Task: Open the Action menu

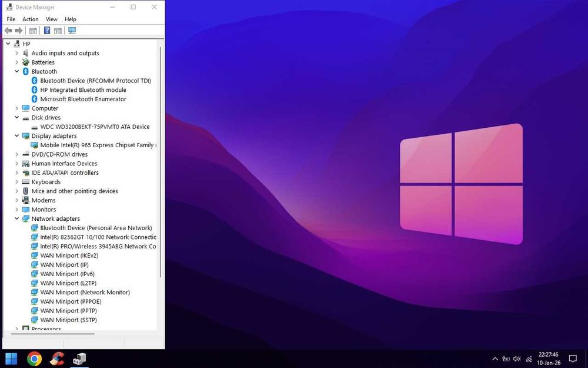Action: click(31, 19)
